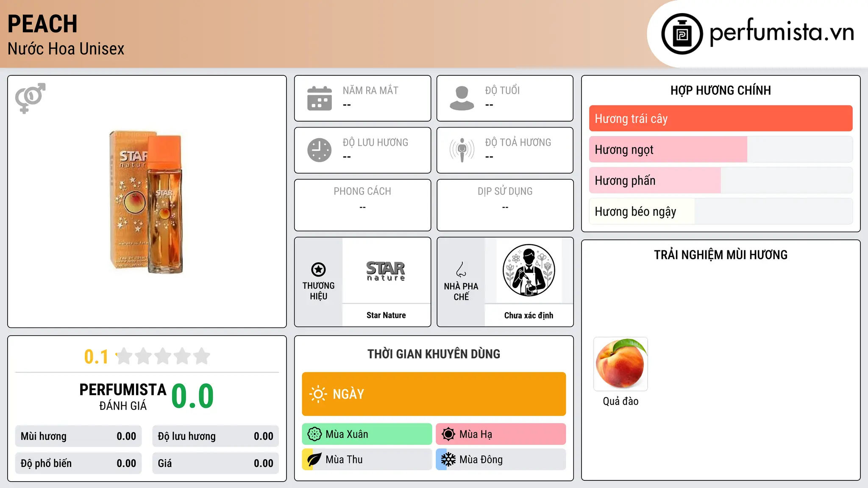Click the perfumista.vn perfume bottle logo icon

coord(682,34)
